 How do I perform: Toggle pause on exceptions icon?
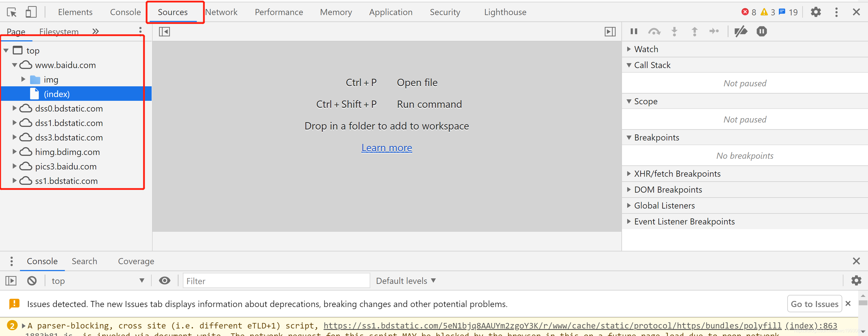pos(761,32)
